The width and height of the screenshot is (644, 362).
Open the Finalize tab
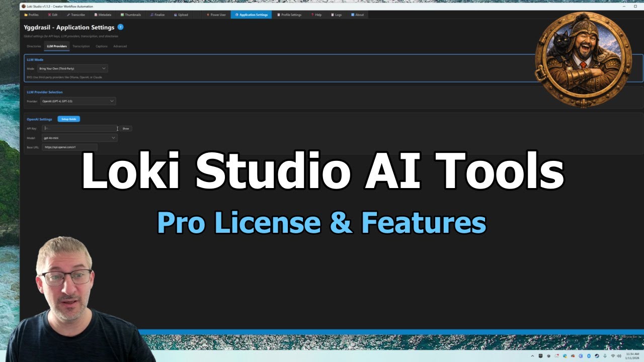click(157, 15)
